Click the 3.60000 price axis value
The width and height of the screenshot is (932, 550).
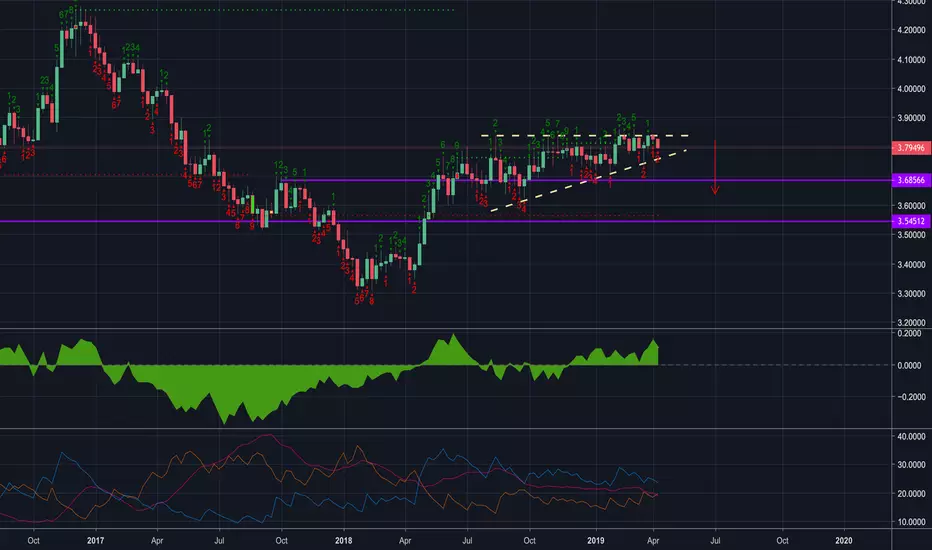911,206
